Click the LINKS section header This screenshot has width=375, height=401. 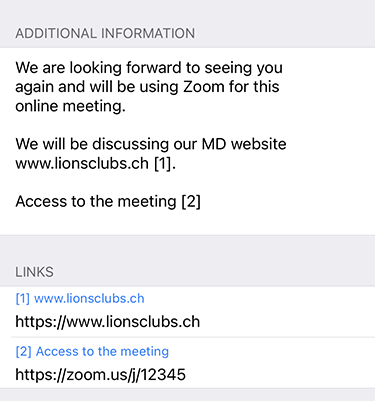tap(34, 272)
